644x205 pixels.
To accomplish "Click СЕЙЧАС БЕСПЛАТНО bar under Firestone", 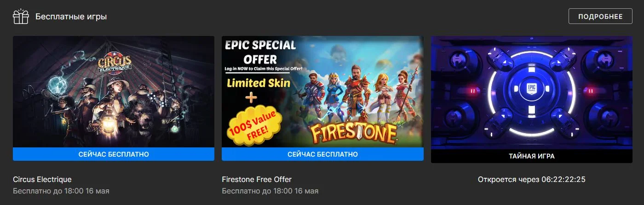I will pos(322,154).
